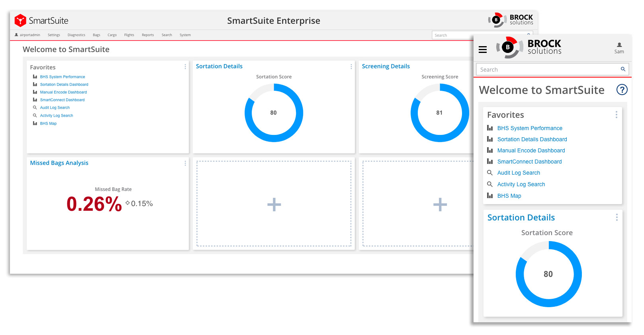Open Sortation Details Dashboard mobile link
Screen dimensions: 644x335
click(x=532, y=139)
